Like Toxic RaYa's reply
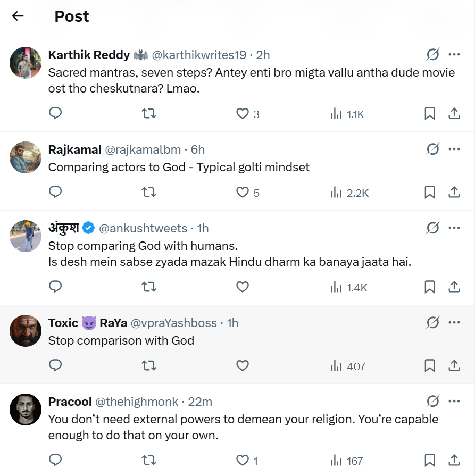Image resolution: width=475 pixels, height=476 pixels. 243,365
